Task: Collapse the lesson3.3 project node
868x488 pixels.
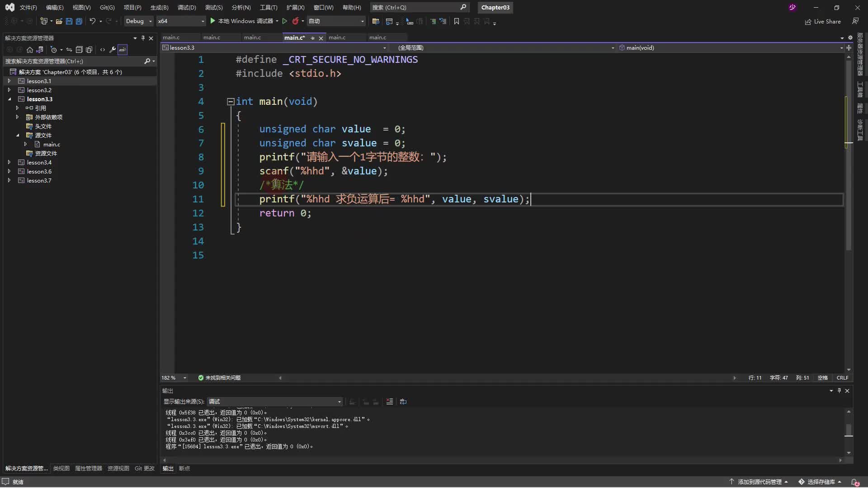Action: point(9,99)
